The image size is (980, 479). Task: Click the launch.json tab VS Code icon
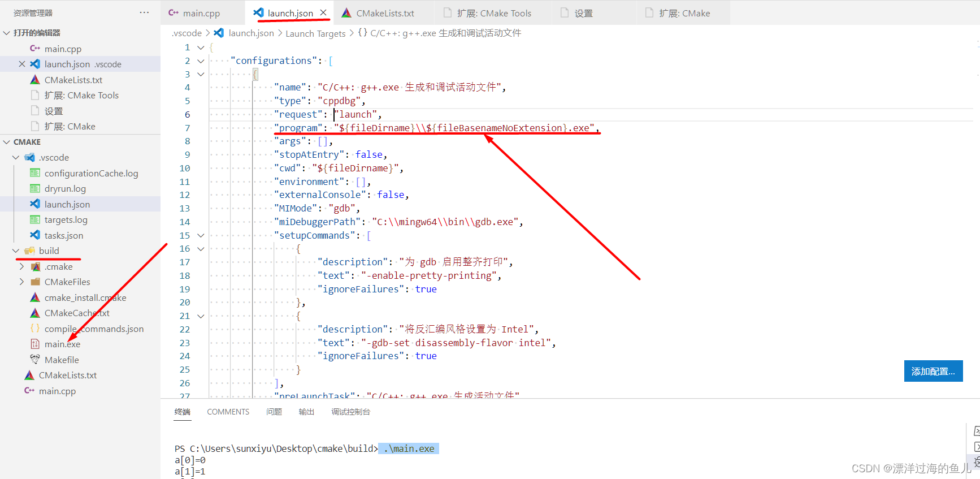(x=258, y=12)
